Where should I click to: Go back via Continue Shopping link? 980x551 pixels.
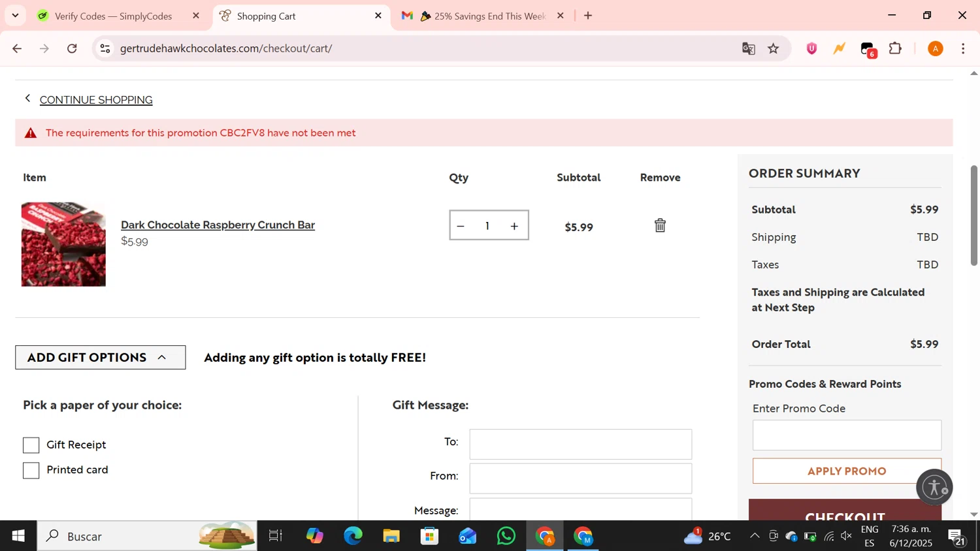(96, 100)
